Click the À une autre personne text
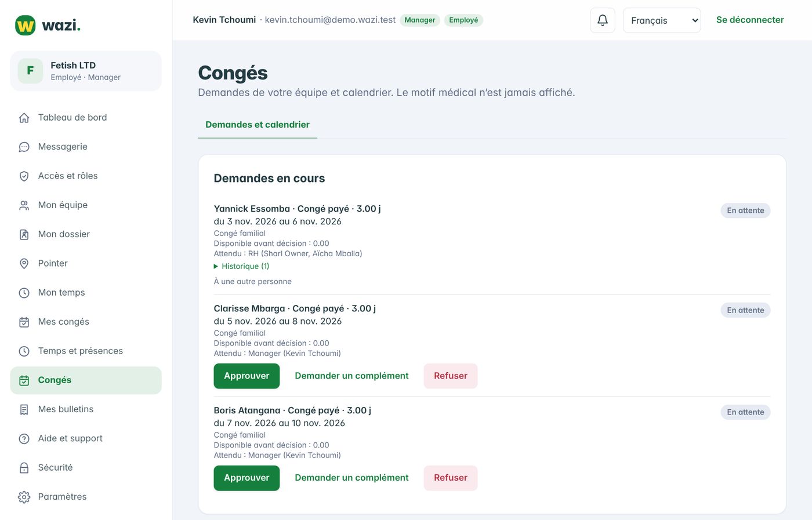The width and height of the screenshot is (812, 520). coord(252,282)
